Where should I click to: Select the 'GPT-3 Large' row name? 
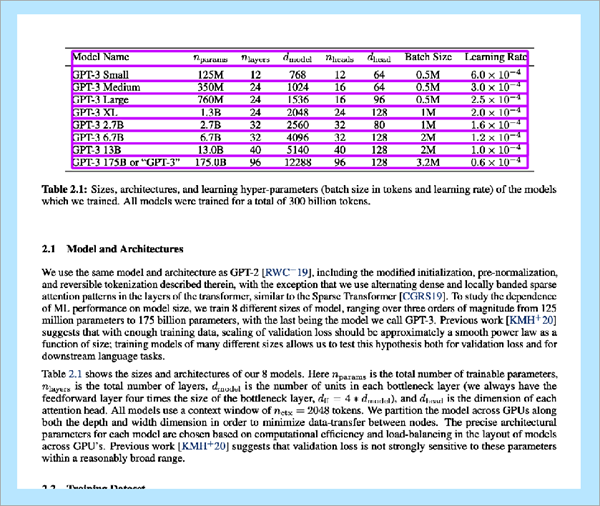[x=100, y=100]
